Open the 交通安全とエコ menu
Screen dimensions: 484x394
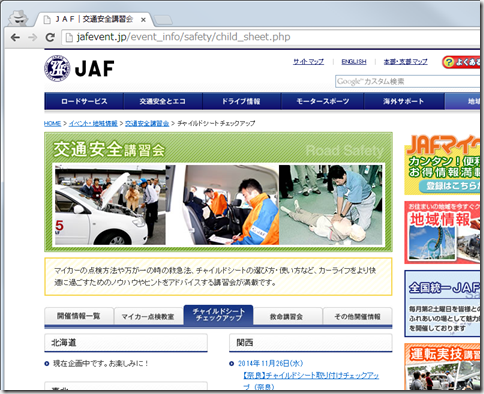(x=163, y=101)
